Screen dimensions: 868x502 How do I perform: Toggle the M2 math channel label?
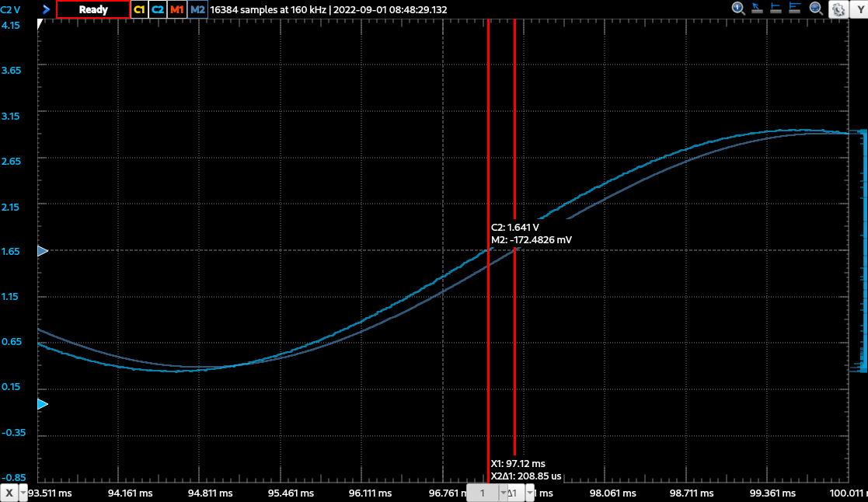[x=197, y=9]
